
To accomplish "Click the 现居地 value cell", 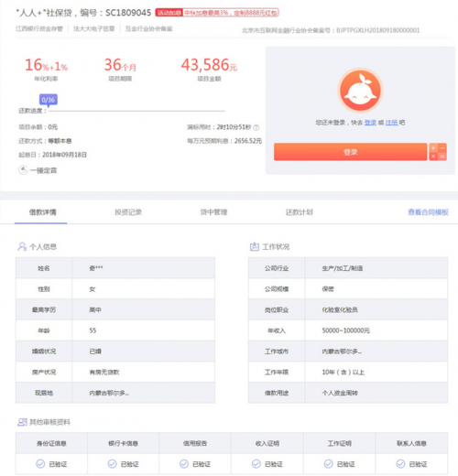I will (x=144, y=393).
